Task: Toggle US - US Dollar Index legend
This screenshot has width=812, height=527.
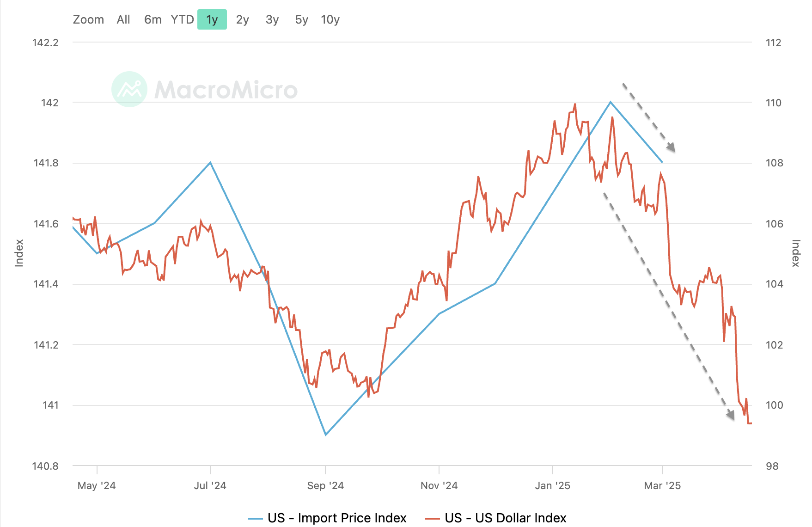Action: click(x=505, y=518)
